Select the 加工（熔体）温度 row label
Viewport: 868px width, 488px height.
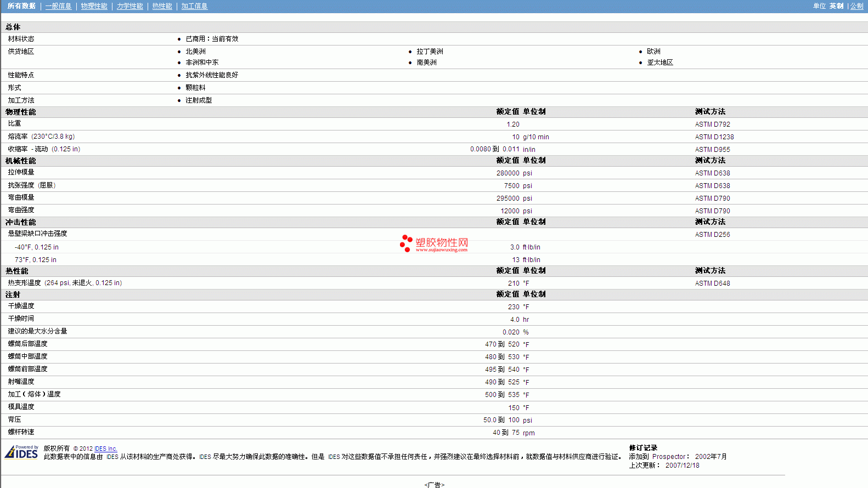(34, 394)
